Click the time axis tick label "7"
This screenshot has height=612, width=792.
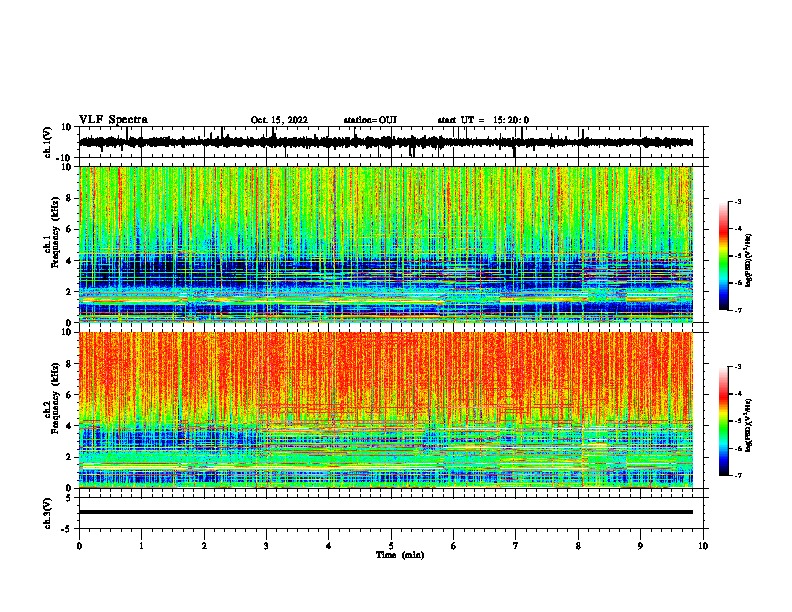pyautogui.click(x=516, y=546)
